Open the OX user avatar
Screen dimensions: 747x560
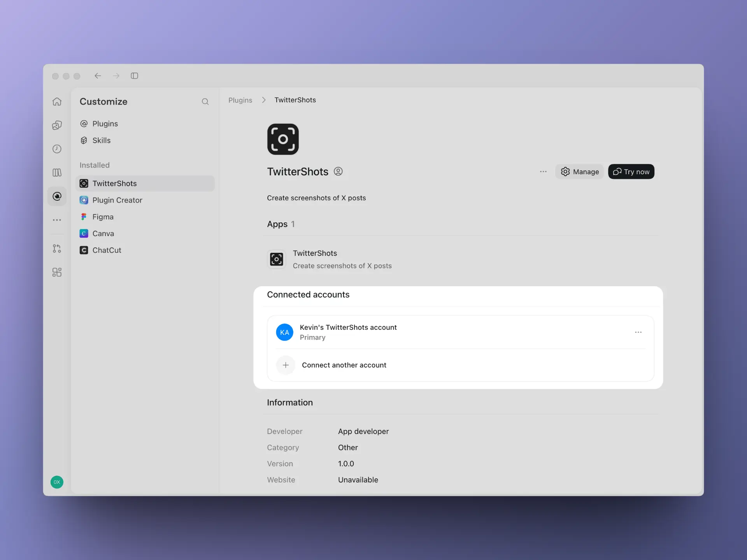click(x=57, y=482)
